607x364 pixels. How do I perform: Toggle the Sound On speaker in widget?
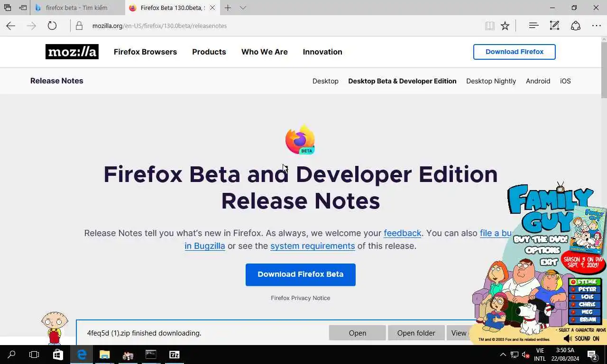[581, 338]
